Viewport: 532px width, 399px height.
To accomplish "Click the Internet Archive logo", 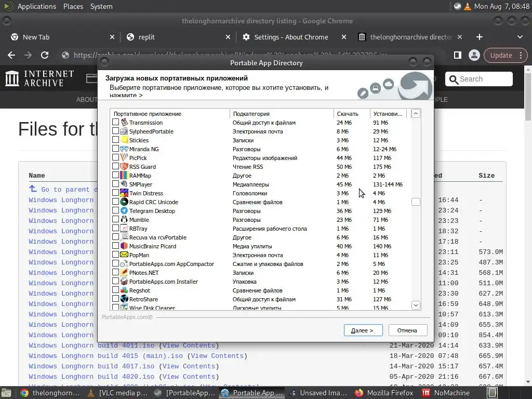I will pos(39,78).
